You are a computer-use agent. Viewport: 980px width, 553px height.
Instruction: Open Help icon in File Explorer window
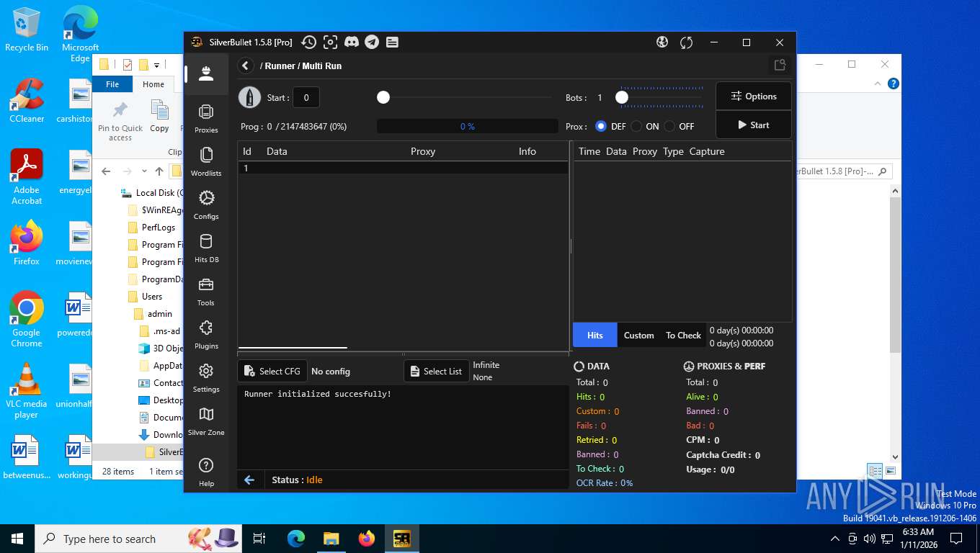point(894,84)
